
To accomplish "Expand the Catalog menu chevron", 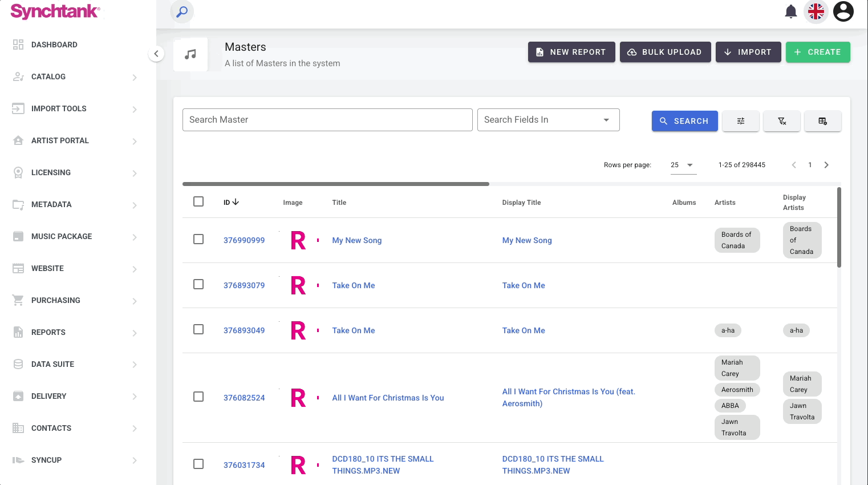I will 135,77.
